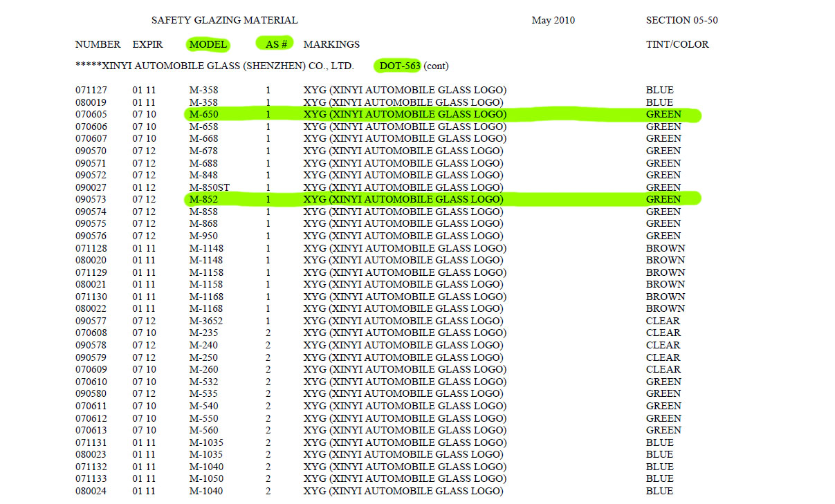The image size is (835, 504).
Task: Click approval number 071127 in first row
Action: pos(91,91)
